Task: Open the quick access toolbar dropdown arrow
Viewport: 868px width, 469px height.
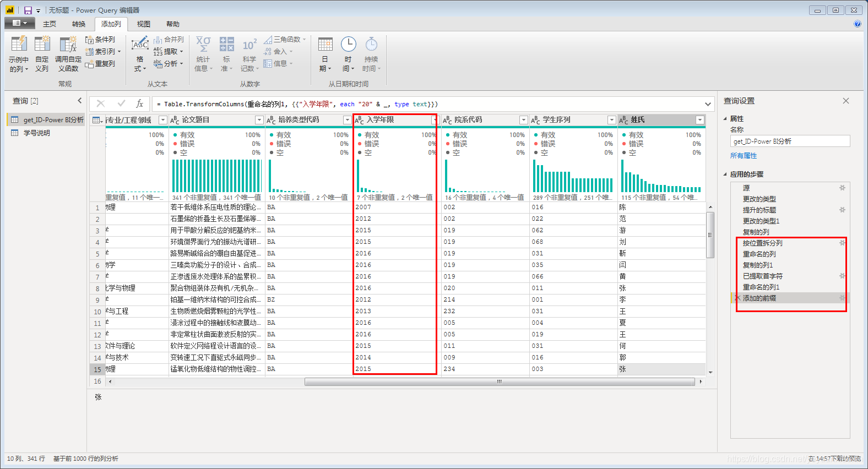Action: [38, 10]
